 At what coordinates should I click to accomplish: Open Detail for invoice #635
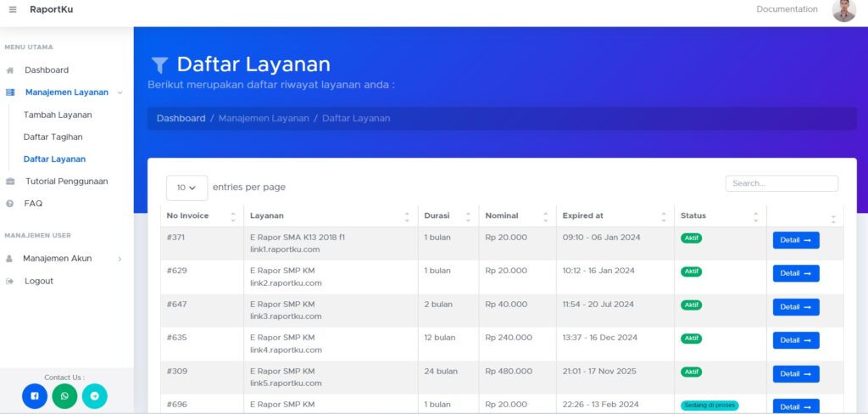pos(796,340)
